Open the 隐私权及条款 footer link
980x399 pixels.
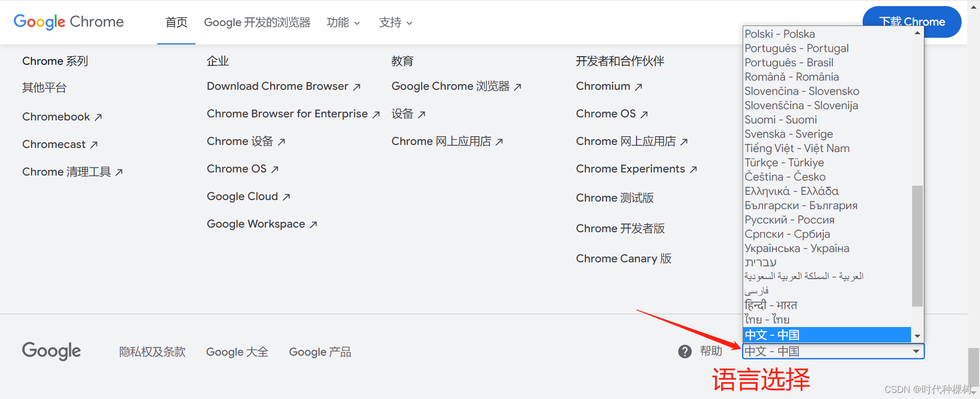point(152,352)
